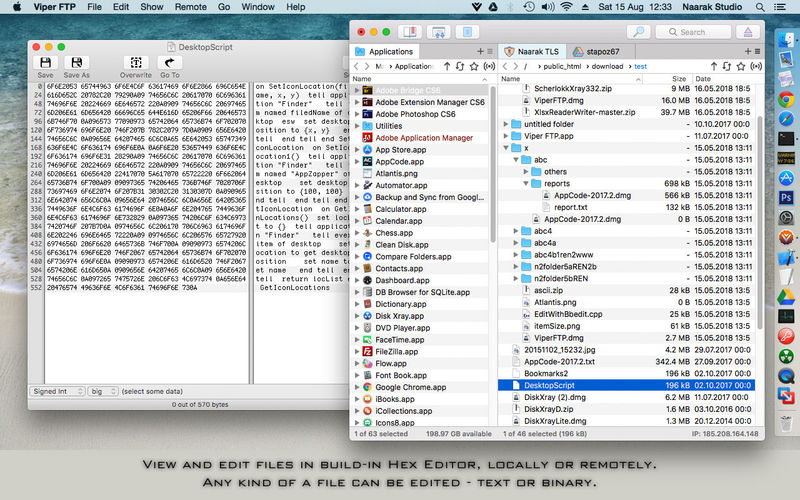Expand the others folder
This screenshot has height=500, width=800.
point(527,171)
